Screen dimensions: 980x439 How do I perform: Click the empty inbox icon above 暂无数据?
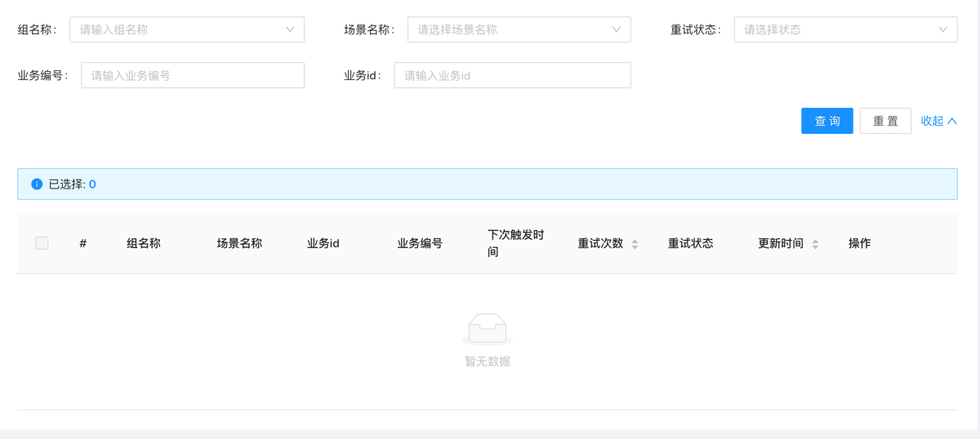[488, 329]
